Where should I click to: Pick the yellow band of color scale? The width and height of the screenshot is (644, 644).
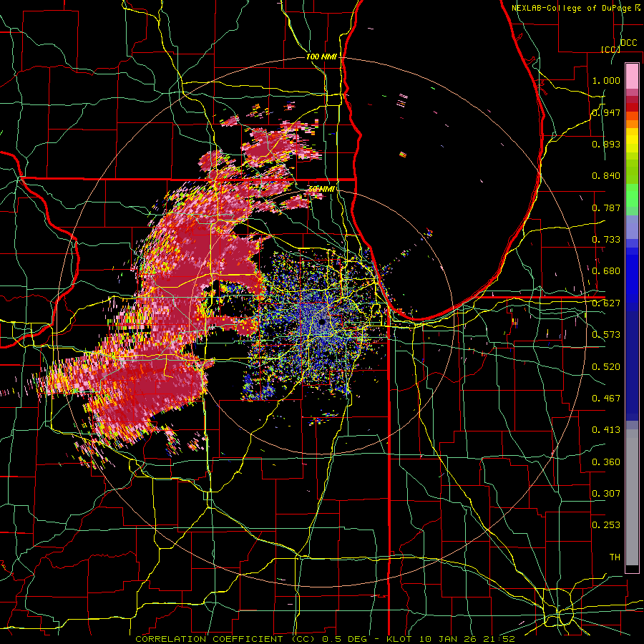632,141
